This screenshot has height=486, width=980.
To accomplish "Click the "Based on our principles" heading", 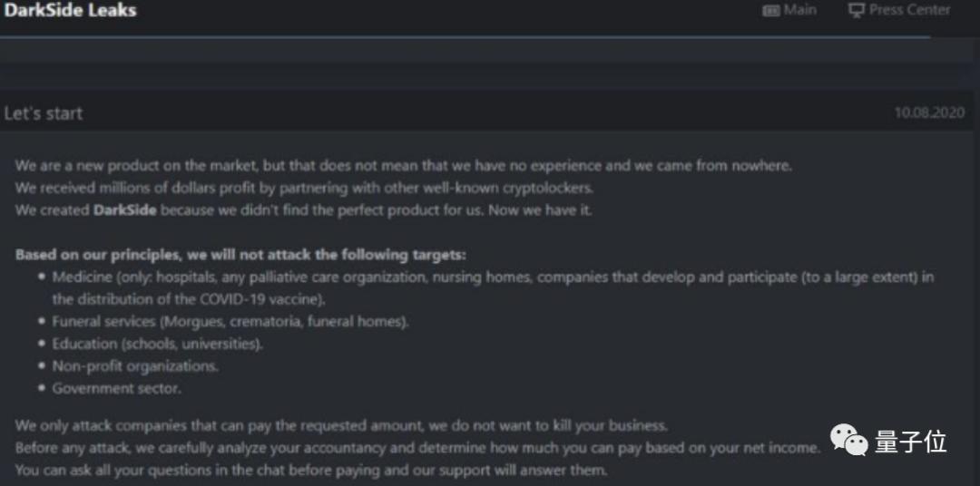I will pyautogui.click(x=240, y=255).
